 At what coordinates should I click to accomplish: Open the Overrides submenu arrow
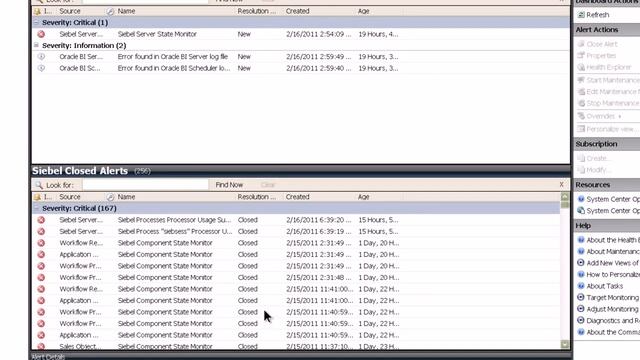(x=620, y=116)
